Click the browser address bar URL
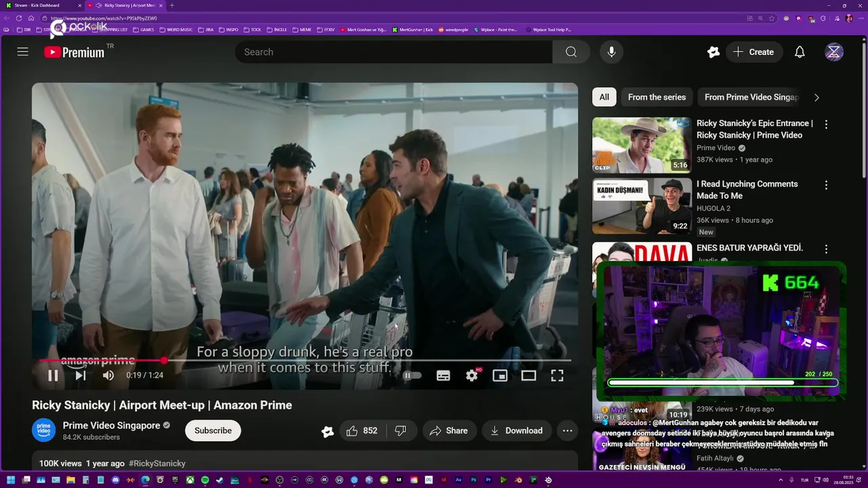Screen dimensions: 868x488 click(104, 18)
